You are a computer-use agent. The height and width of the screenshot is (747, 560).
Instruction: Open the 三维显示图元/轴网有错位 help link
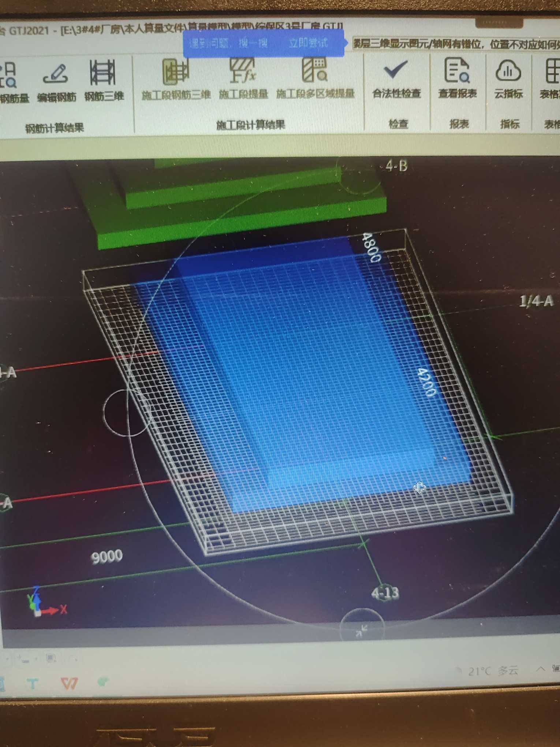pos(456,44)
